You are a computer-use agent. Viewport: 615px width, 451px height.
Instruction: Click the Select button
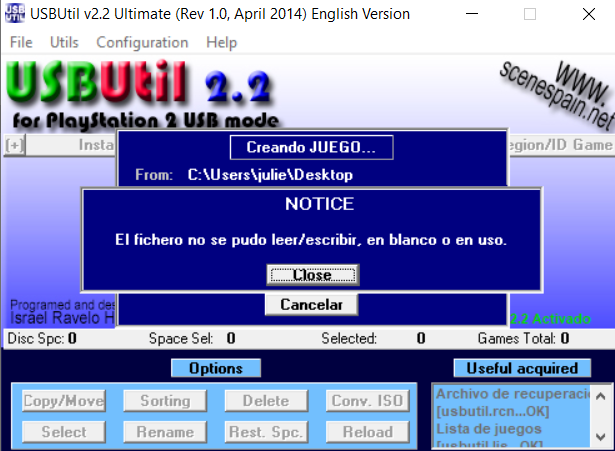tap(64, 432)
